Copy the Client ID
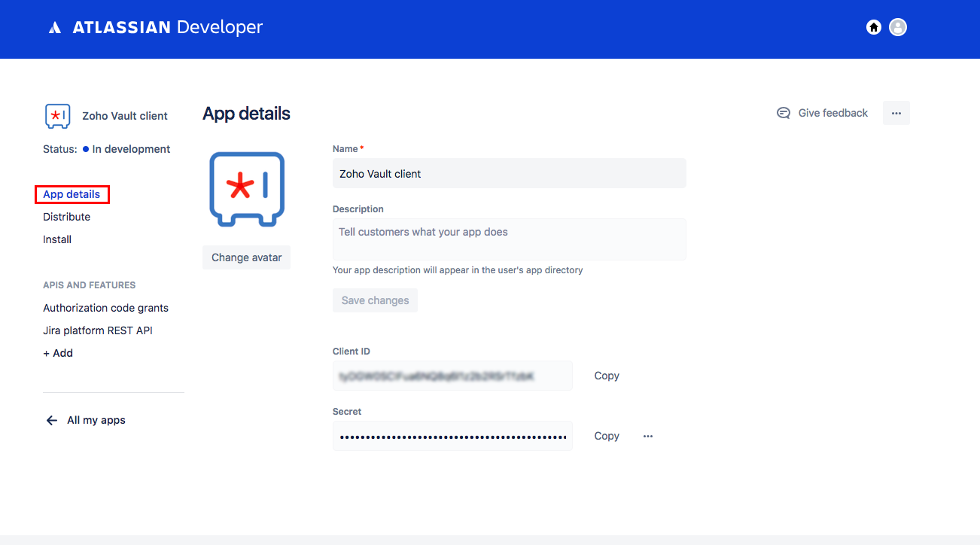Screen dimensions: 980x545 [607, 376]
